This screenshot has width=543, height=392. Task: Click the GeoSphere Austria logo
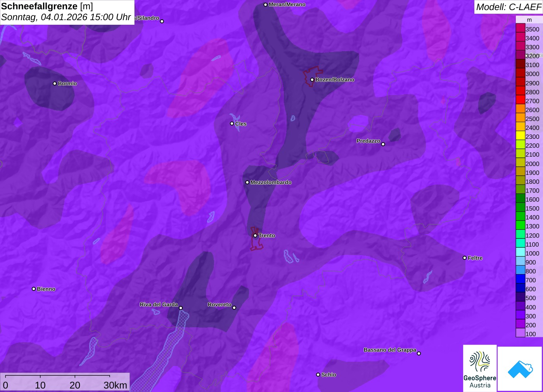coord(480,368)
